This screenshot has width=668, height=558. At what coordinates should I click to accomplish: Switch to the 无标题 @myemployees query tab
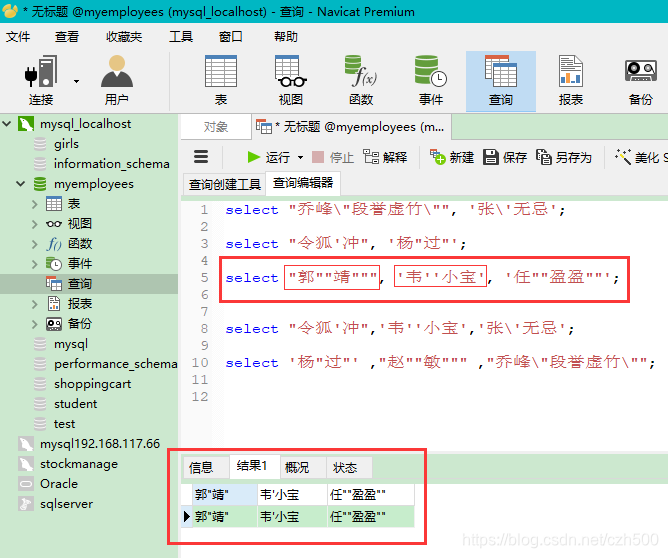coord(351,127)
